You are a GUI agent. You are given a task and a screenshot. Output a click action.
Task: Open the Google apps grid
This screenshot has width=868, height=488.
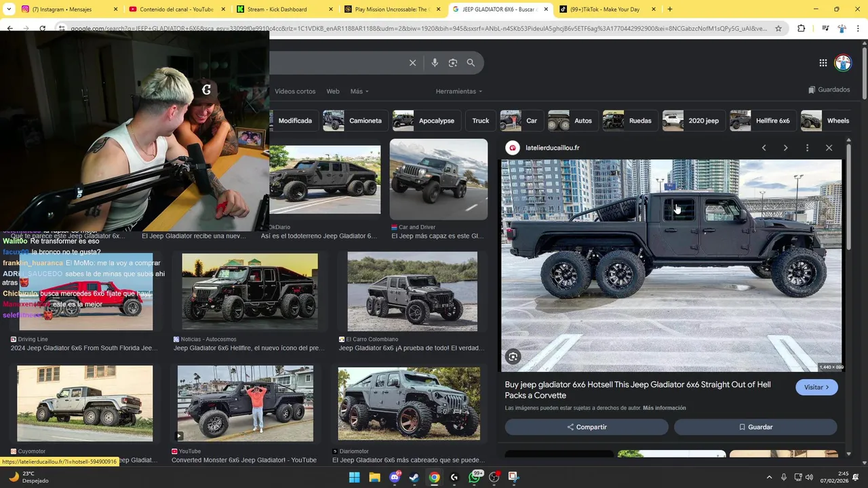point(823,63)
